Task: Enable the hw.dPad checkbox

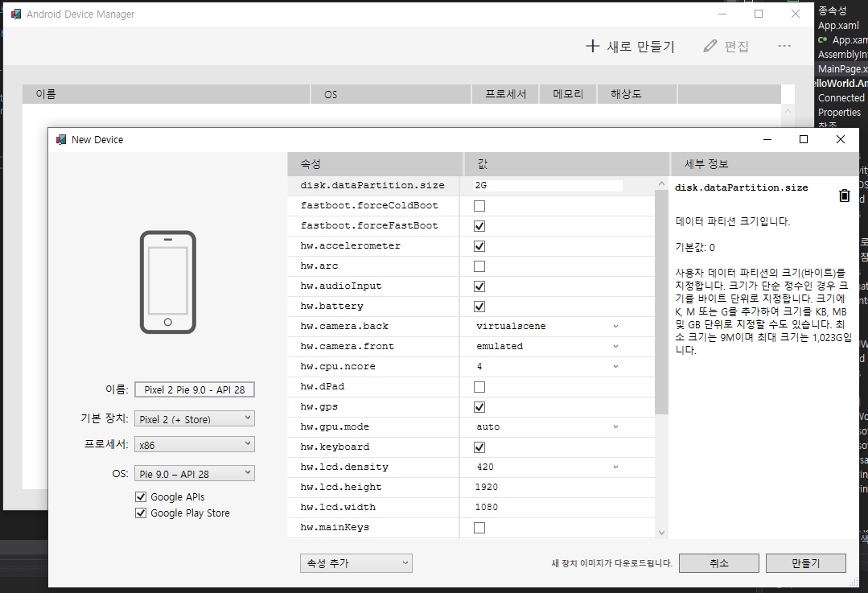Action: [x=479, y=387]
